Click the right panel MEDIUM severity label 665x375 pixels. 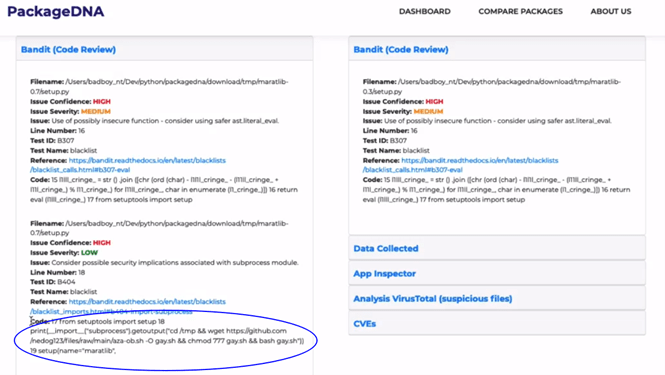[428, 111]
